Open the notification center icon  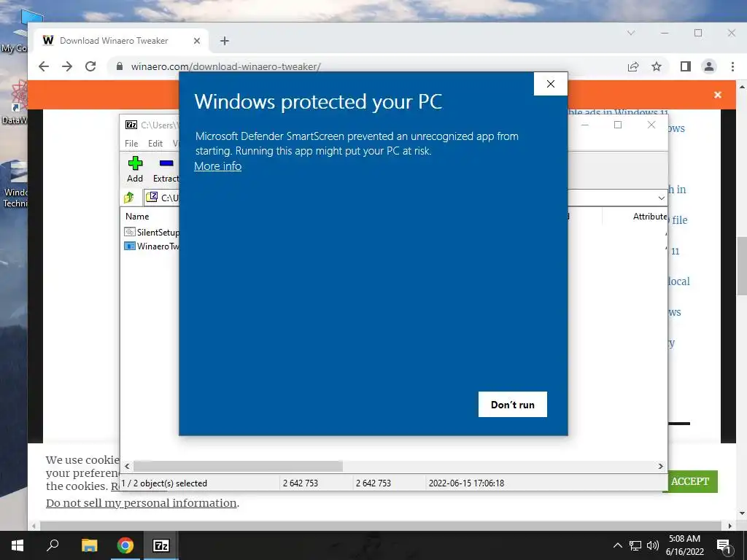724,545
